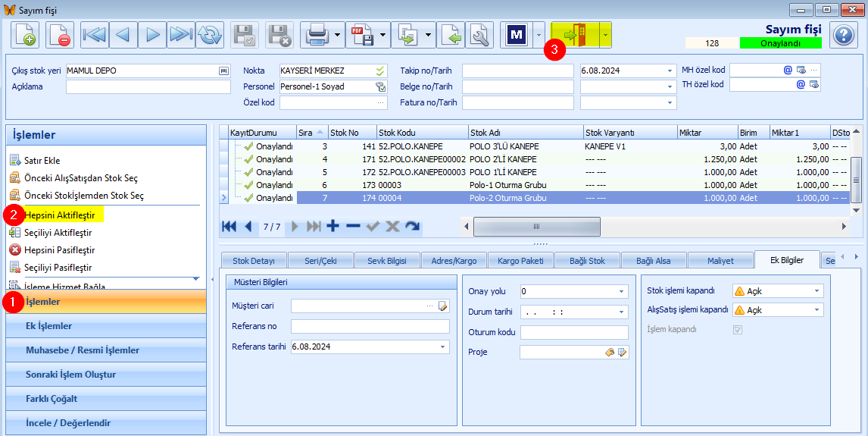Click the lookup icon in Personel field

click(x=380, y=86)
